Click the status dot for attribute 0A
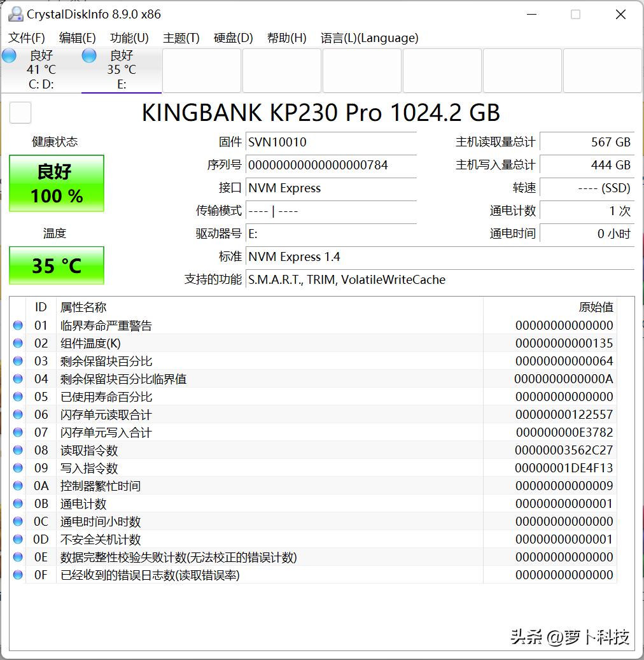Image resolution: width=644 pixels, height=660 pixels. (18, 486)
